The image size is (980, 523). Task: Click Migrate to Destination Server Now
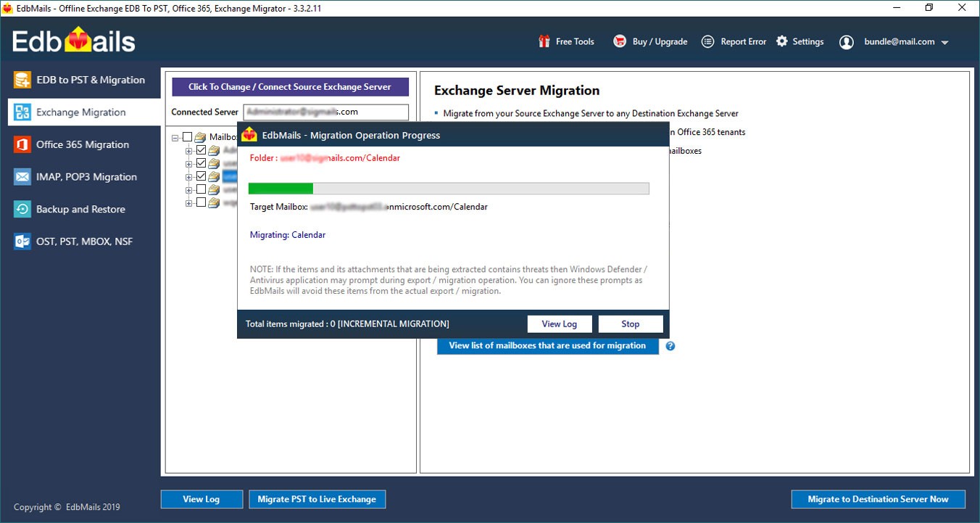pyautogui.click(x=878, y=499)
